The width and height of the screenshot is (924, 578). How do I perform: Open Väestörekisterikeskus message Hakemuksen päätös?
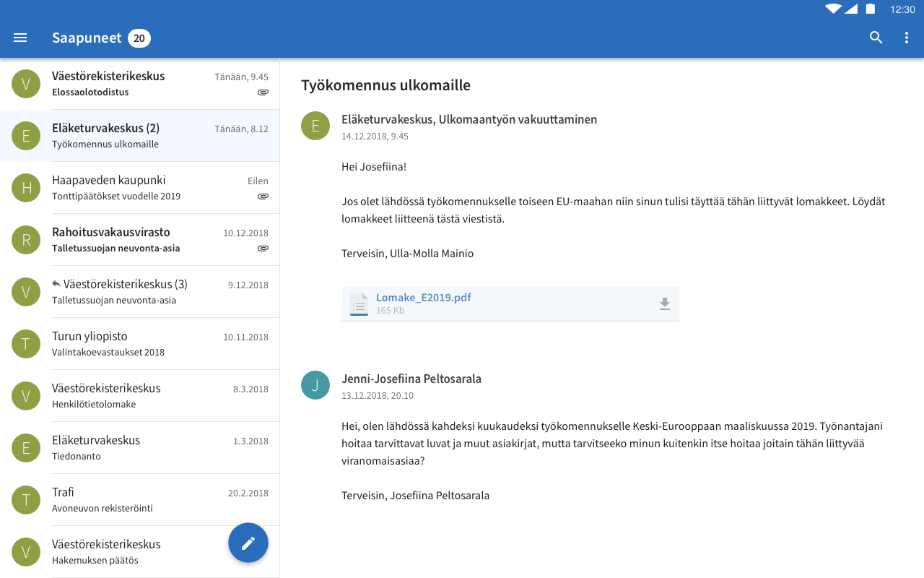click(140, 552)
